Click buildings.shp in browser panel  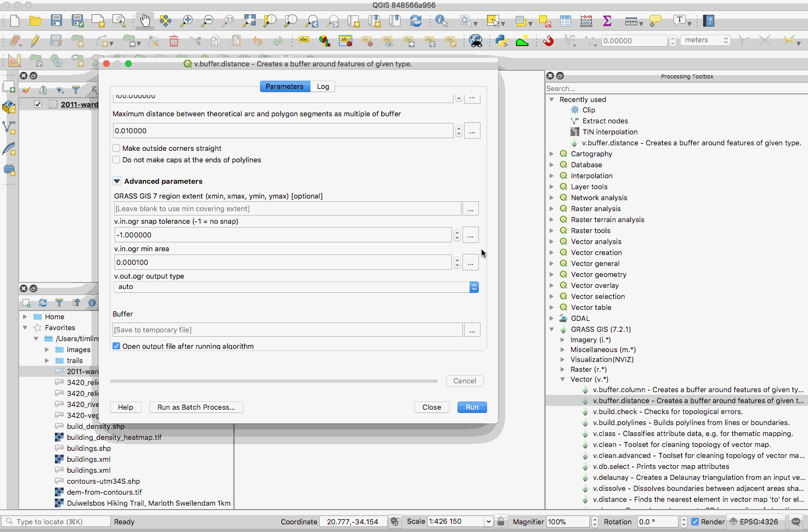[x=89, y=448]
